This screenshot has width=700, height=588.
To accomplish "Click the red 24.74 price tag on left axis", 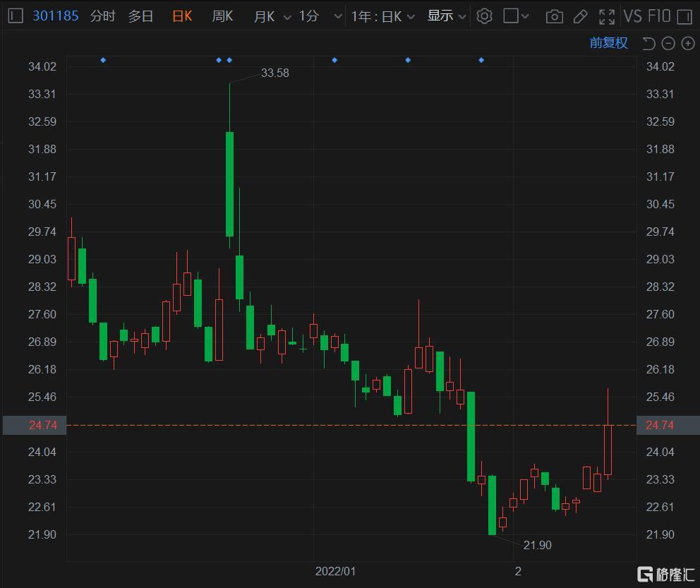I will [35, 425].
